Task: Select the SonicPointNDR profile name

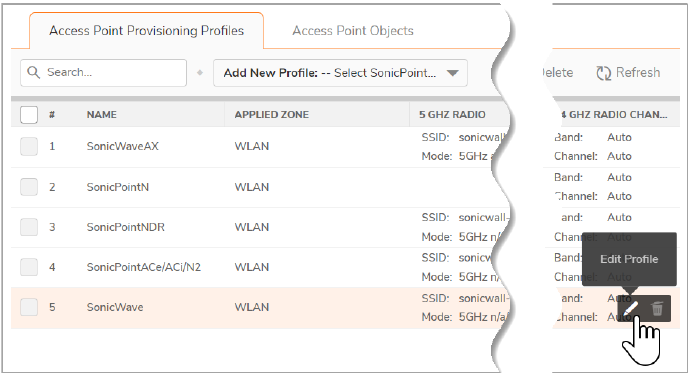Action: coord(126,227)
